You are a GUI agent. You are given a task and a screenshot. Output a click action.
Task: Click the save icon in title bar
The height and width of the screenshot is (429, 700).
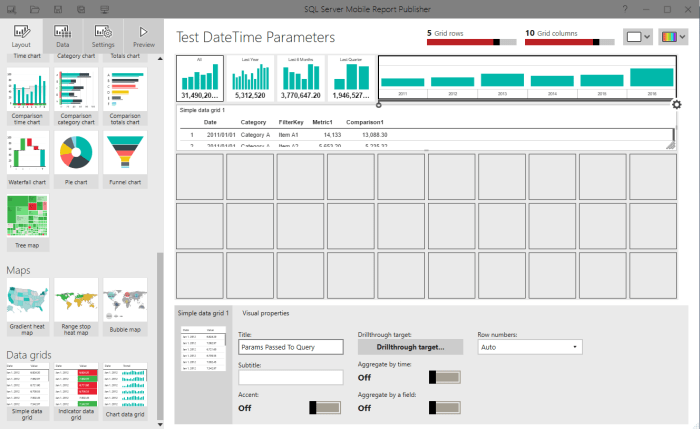point(58,9)
